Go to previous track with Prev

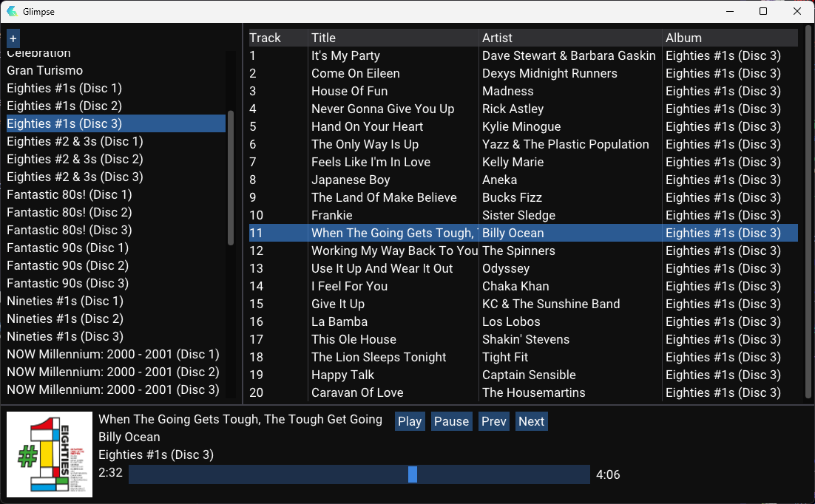[494, 421]
